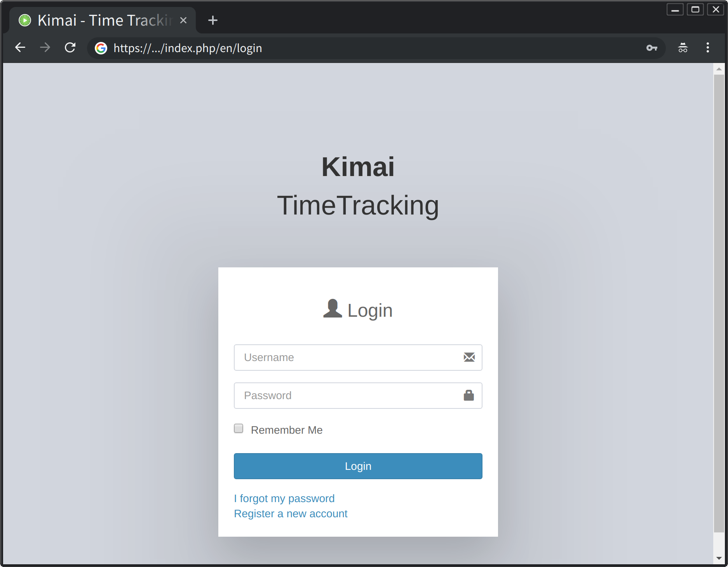Open the browser three-dot menu

[x=707, y=47]
